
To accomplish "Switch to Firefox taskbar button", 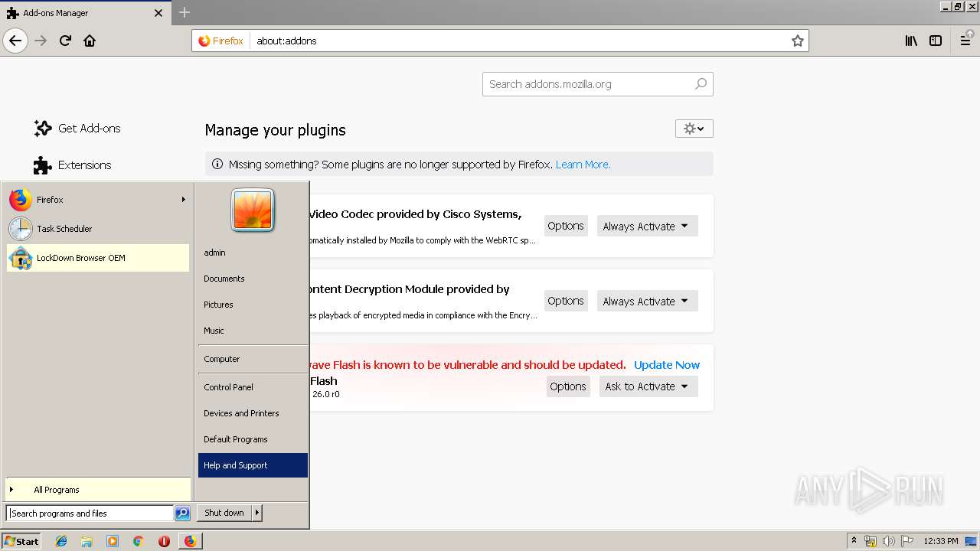I will (190, 541).
